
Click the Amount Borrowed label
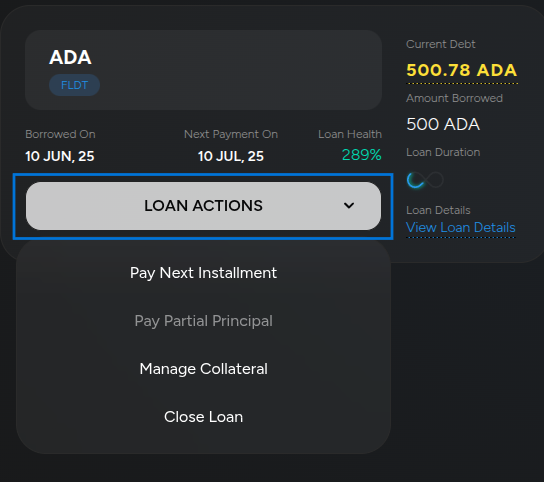[454, 98]
